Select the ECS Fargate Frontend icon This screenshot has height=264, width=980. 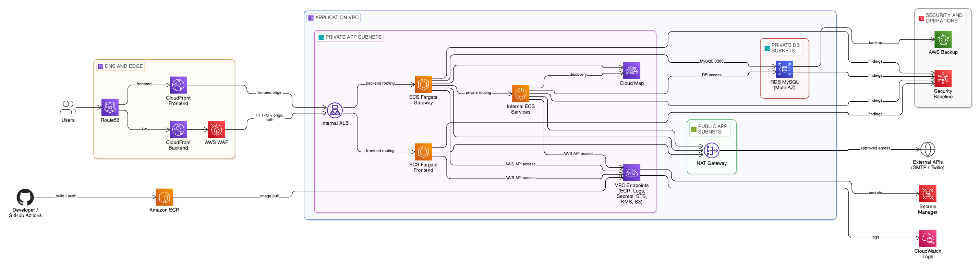[x=423, y=152]
